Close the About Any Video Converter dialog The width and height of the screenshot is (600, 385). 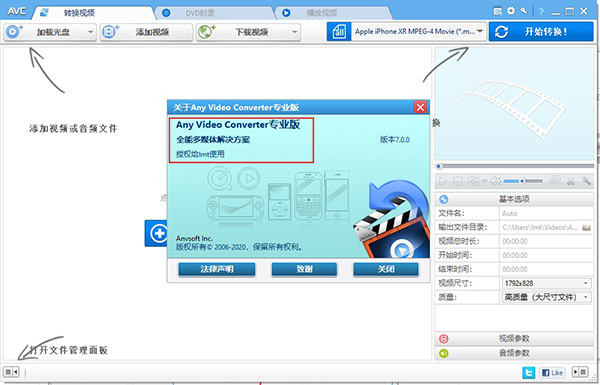pos(420,107)
